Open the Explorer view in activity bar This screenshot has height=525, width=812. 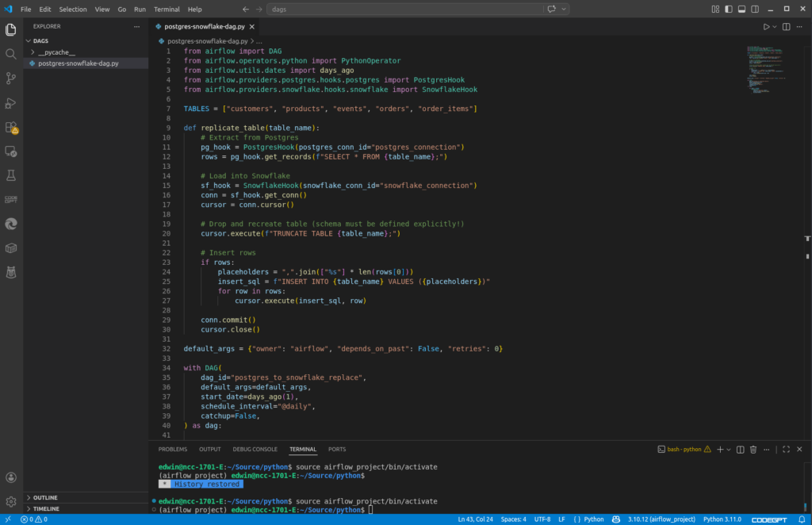coord(11,29)
